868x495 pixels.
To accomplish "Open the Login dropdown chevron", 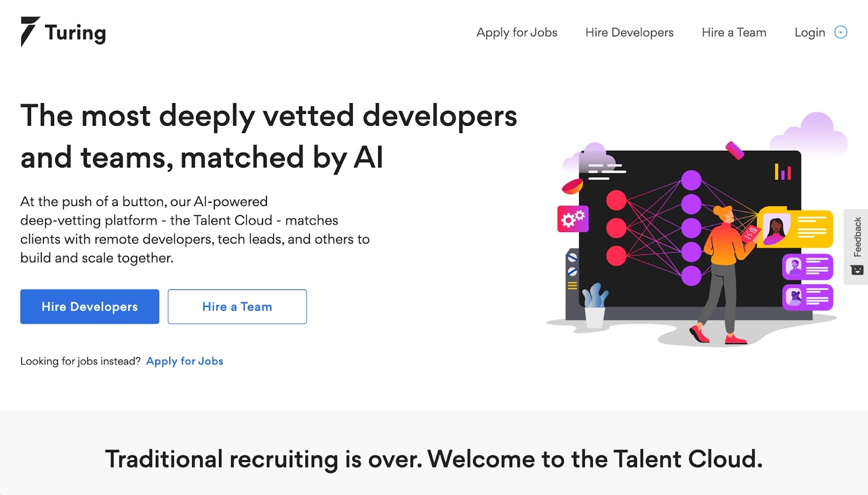I will point(840,33).
